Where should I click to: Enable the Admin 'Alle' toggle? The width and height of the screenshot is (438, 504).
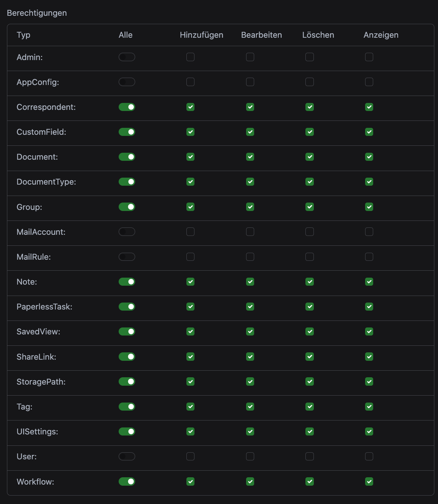tap(127, 57)
